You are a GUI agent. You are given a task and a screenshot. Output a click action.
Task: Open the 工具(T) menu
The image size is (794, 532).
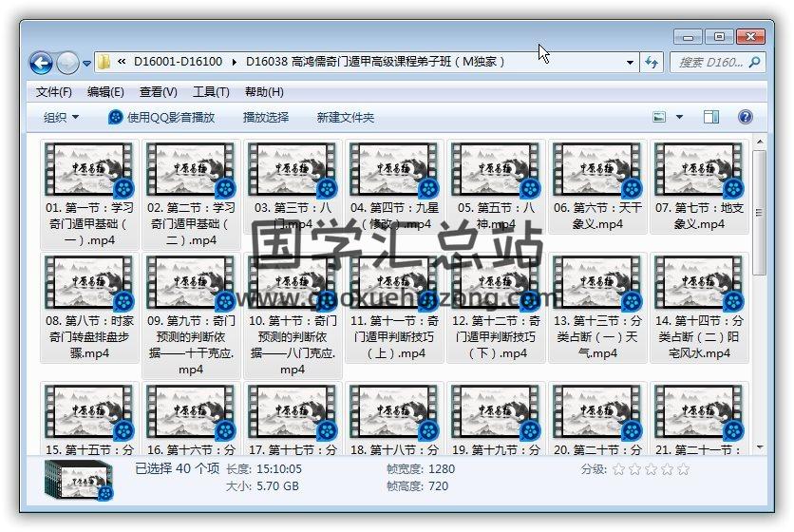point(211,92)
